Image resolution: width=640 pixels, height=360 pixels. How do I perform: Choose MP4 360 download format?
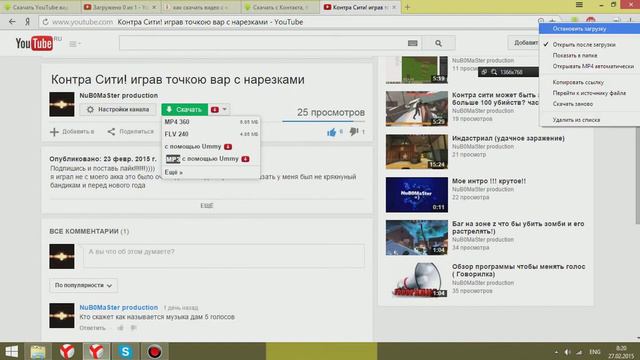pos(211,122)
